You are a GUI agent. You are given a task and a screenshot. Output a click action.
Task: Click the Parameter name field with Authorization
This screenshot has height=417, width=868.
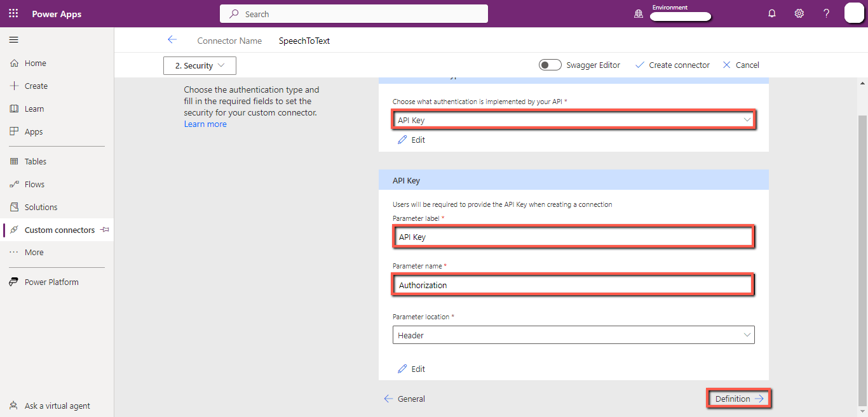point(573,285)
